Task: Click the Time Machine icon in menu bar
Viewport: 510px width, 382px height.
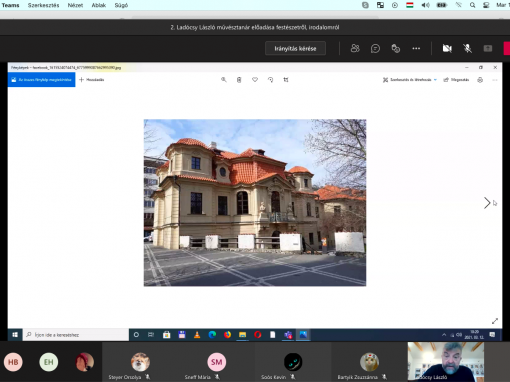Action: [x=395, y=5]
